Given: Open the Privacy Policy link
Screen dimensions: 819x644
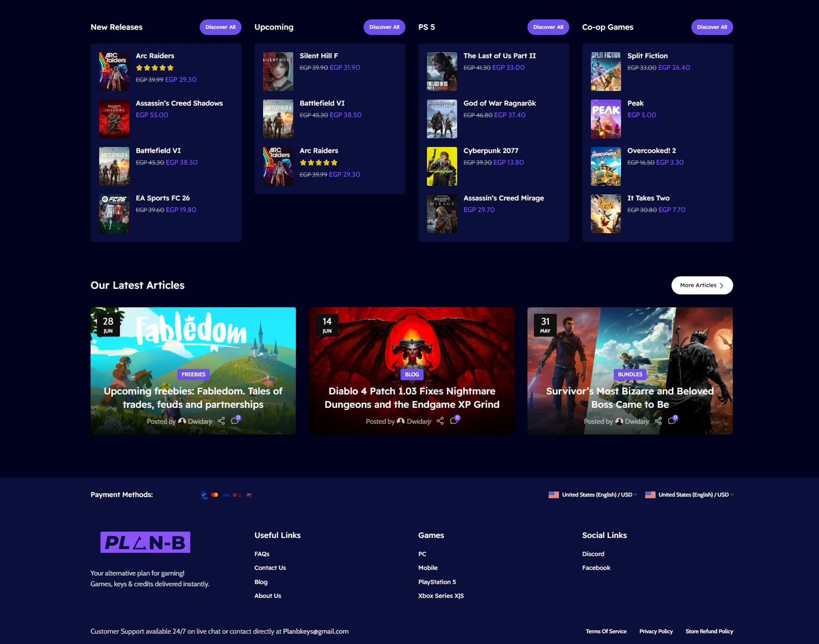Looking at the screenshot, I should coord(656,631).
